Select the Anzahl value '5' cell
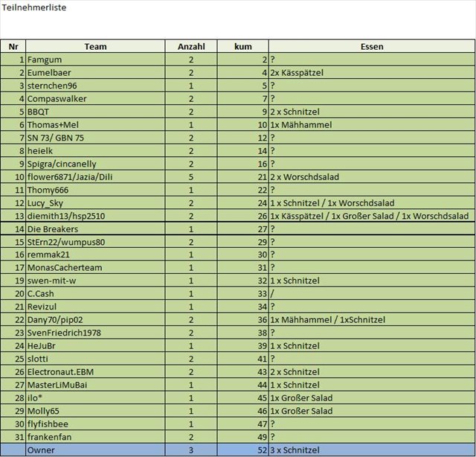The image size is (476, 457). (191, 177)
